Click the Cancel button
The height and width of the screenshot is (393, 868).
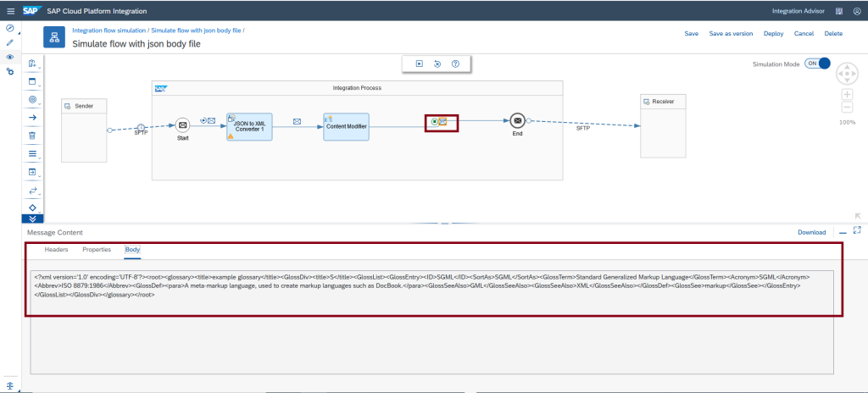click(x=804, y=33)
